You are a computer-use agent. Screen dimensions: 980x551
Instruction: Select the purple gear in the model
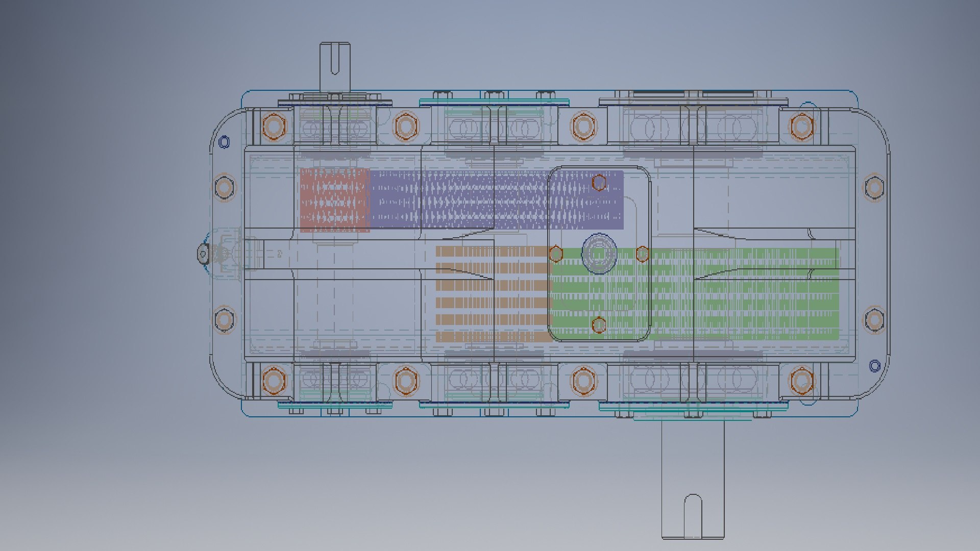496,199
